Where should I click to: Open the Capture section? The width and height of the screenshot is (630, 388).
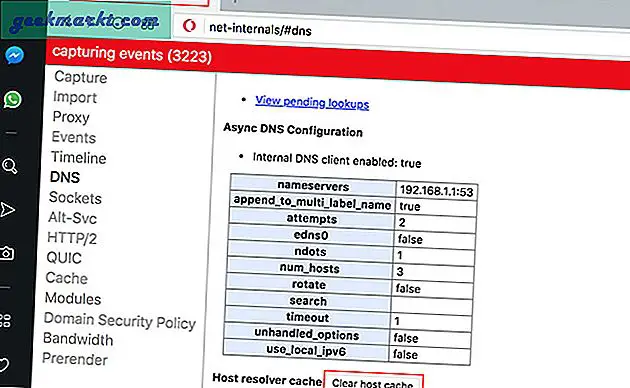coord(81,77)
